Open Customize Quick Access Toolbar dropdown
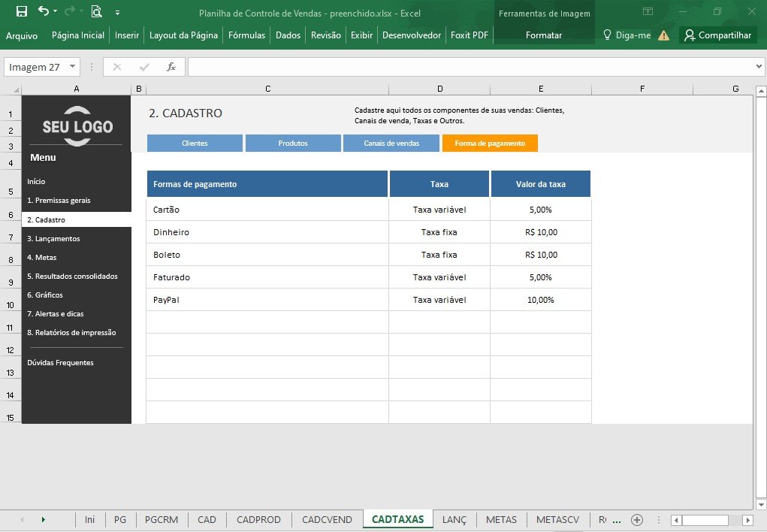 click(117, 13)
